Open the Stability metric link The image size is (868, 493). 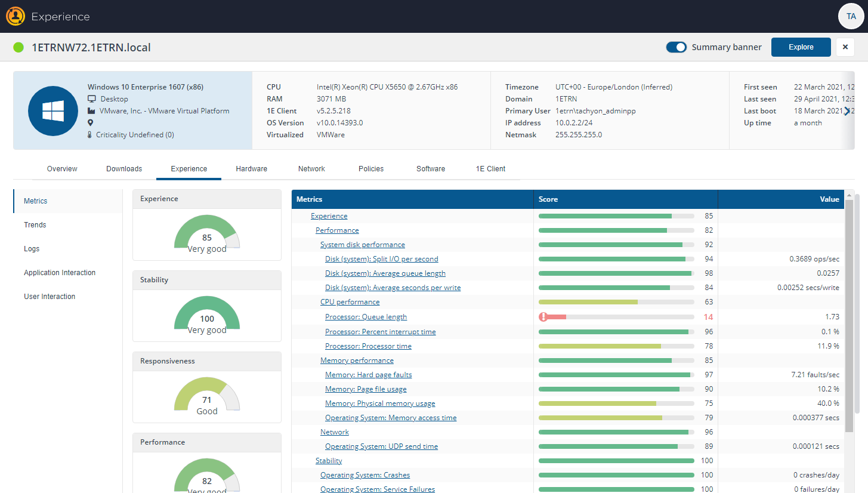point(329,461)
